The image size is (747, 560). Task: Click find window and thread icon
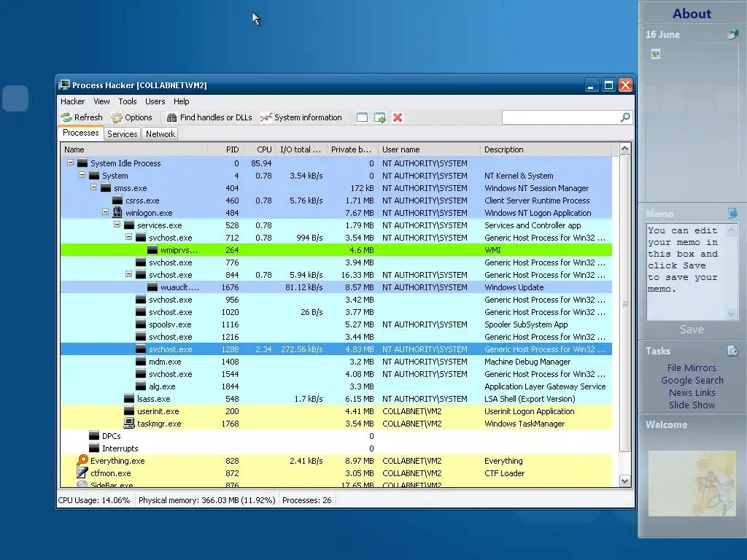click(379, 117)
